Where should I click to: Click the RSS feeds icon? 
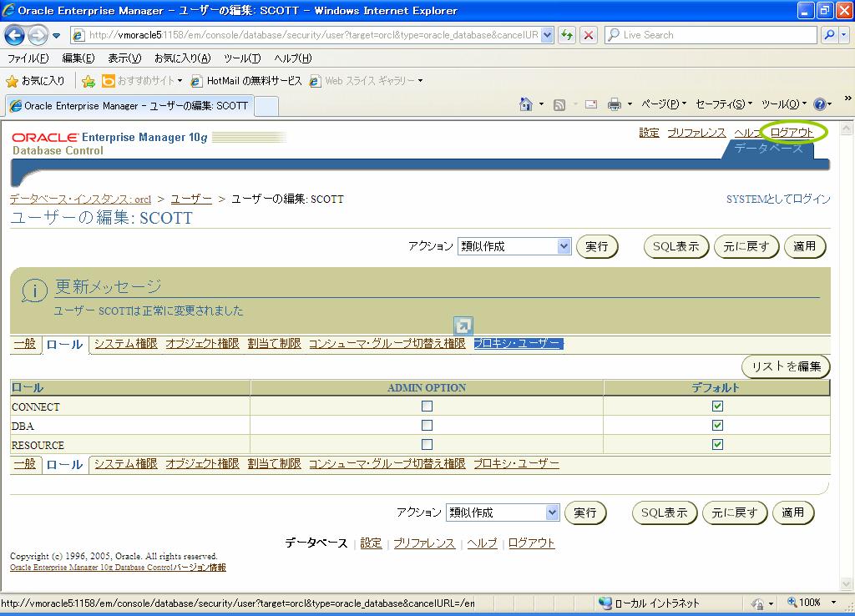pos(559,104)
